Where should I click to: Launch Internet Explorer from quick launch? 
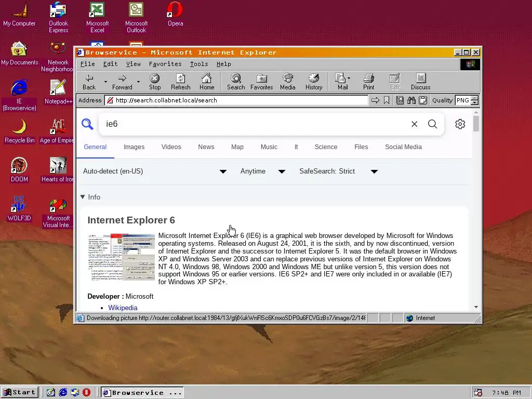(63, 393)
